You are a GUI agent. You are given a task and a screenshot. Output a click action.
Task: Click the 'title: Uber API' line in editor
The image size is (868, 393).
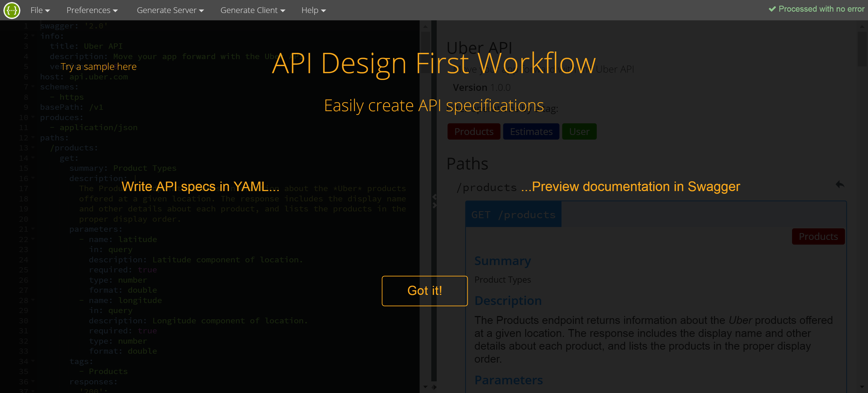click(x=86, y=46)
